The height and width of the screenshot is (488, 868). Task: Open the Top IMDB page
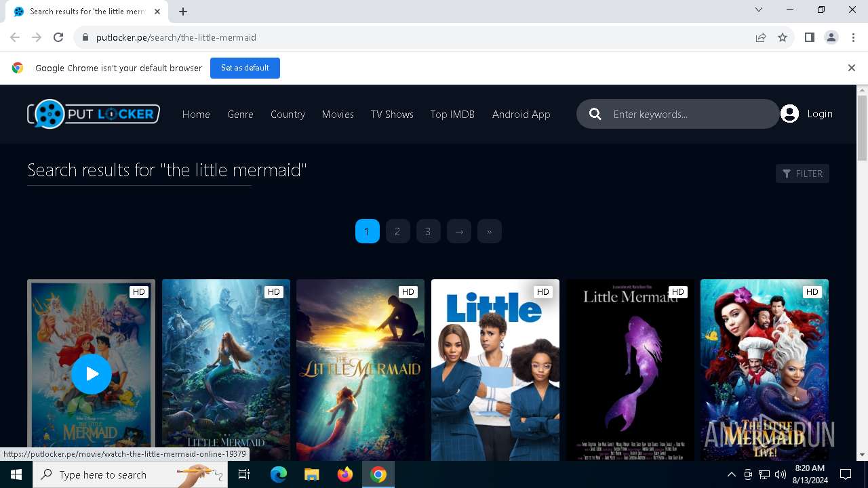click(x=452, y=114)
